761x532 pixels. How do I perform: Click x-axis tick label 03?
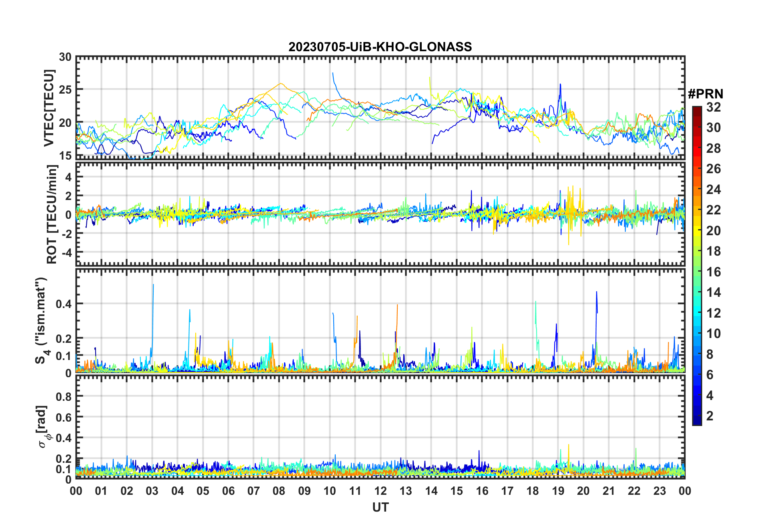(x=152, y=491)
